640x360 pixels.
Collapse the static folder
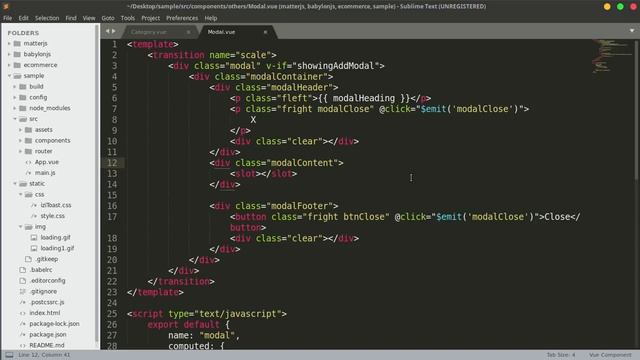pyautogui.click(x=15, y=184)
